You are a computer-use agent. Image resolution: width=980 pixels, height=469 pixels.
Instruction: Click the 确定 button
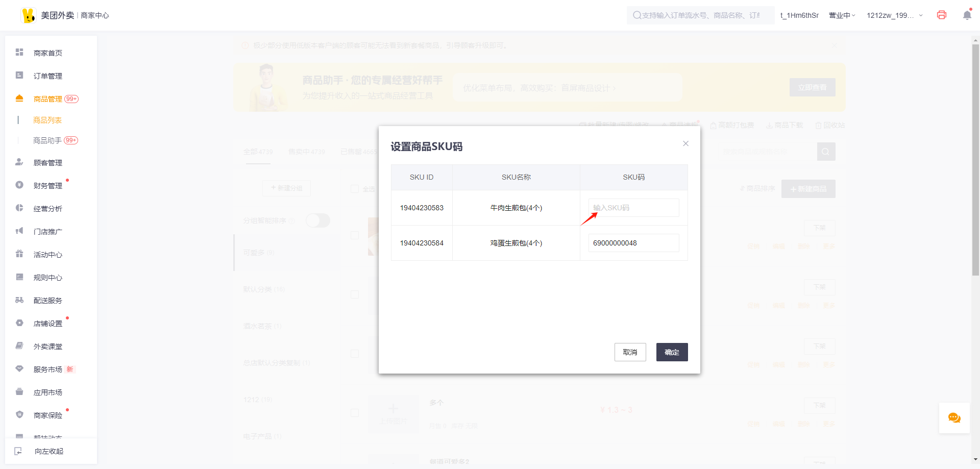click(672, 352)
